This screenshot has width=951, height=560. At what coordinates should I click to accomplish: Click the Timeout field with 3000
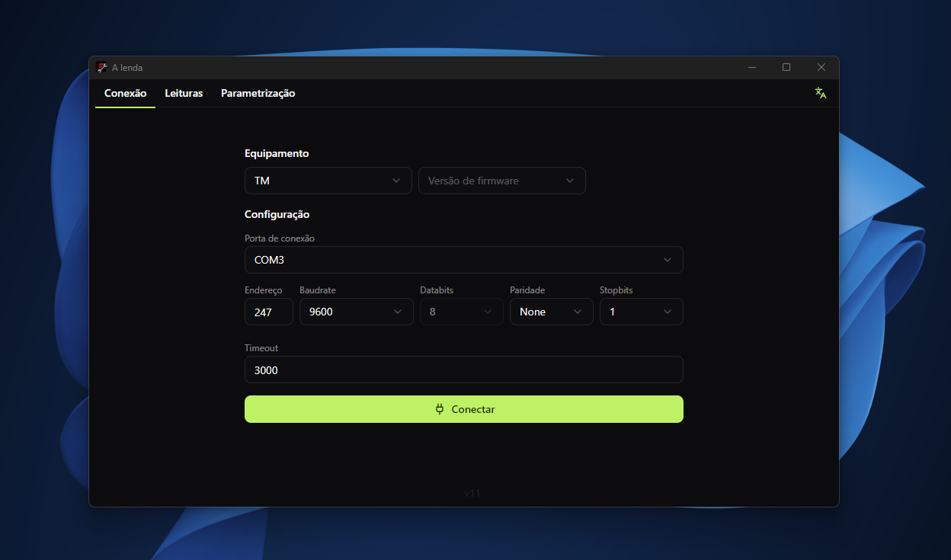pos(464,370)
